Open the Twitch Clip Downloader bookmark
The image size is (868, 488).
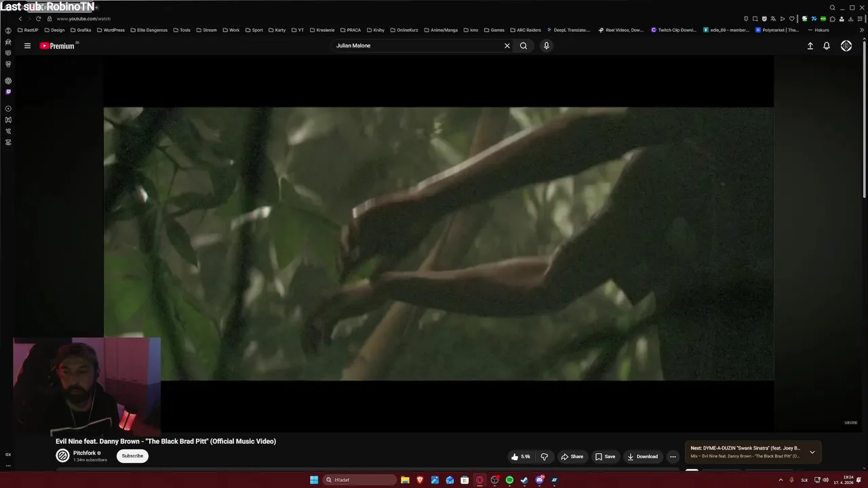(x=673, y=30)
